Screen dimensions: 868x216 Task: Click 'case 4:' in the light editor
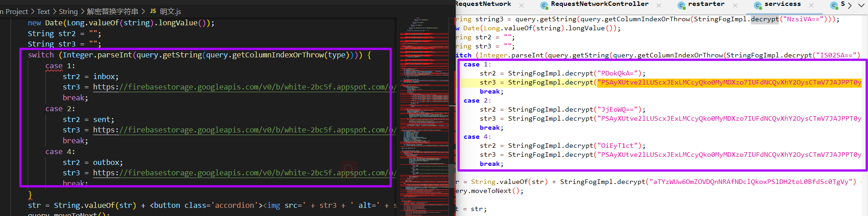(477, 137)
